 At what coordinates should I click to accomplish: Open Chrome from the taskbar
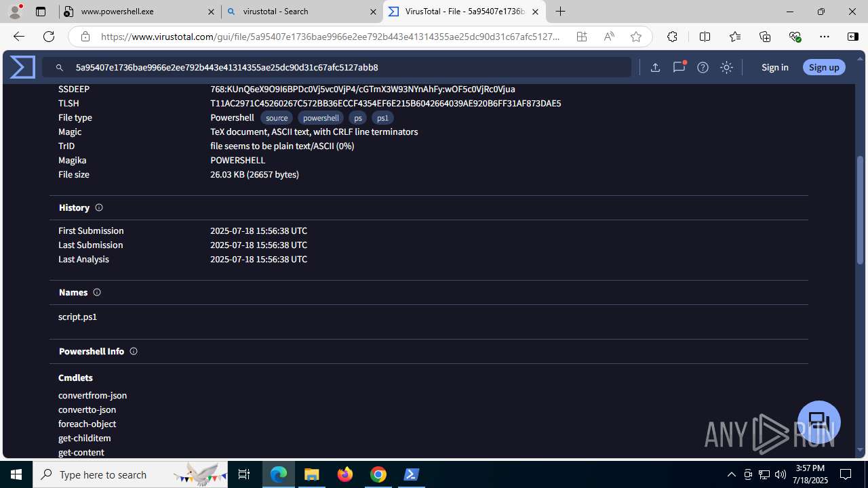[378, 474]
